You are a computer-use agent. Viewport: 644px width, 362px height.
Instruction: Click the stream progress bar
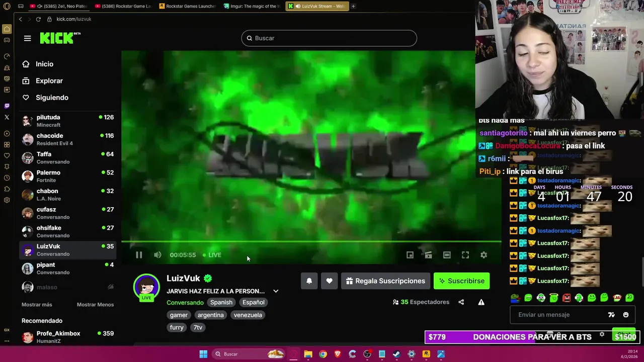coord(311,242)
